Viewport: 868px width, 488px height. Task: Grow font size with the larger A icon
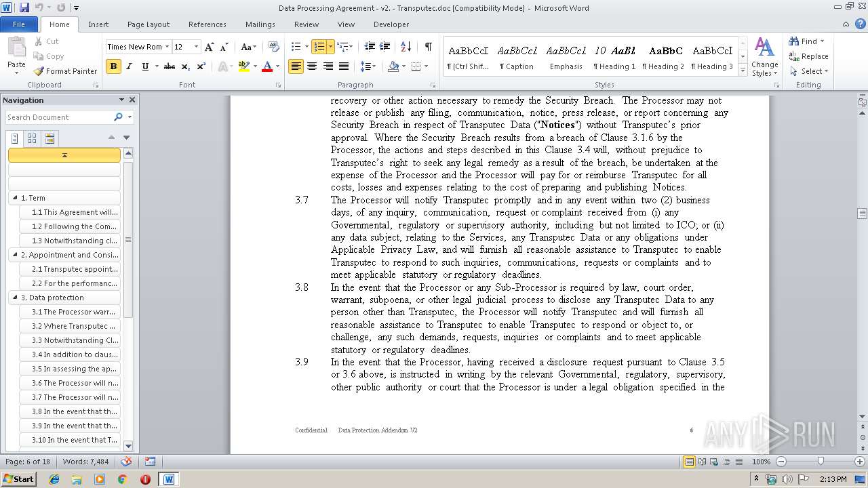[x=210, y=47]
